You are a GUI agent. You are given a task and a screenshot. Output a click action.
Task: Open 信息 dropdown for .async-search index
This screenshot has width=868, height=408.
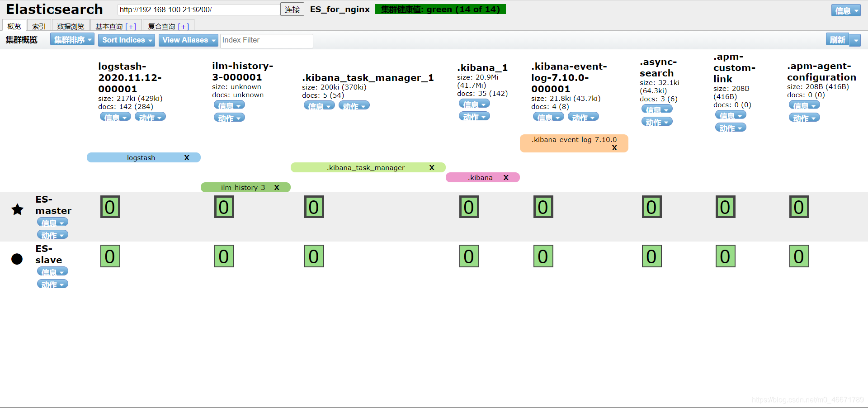coord(657,109)
